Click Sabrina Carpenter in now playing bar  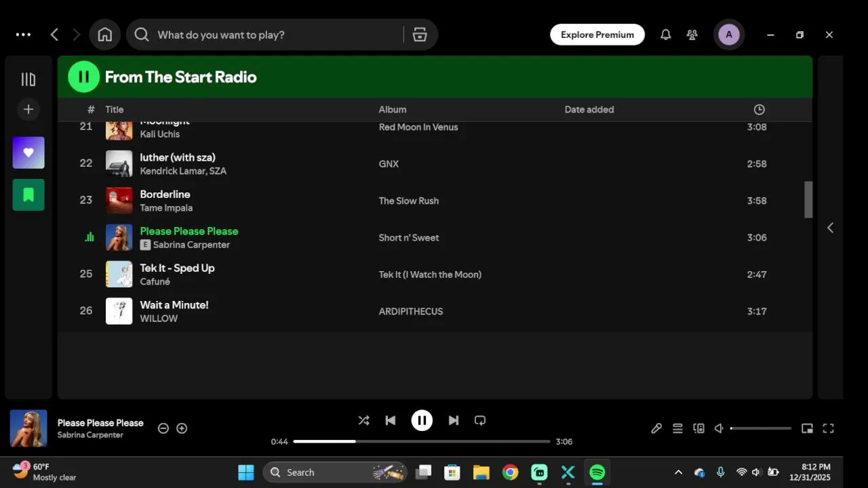click(90, 435)
